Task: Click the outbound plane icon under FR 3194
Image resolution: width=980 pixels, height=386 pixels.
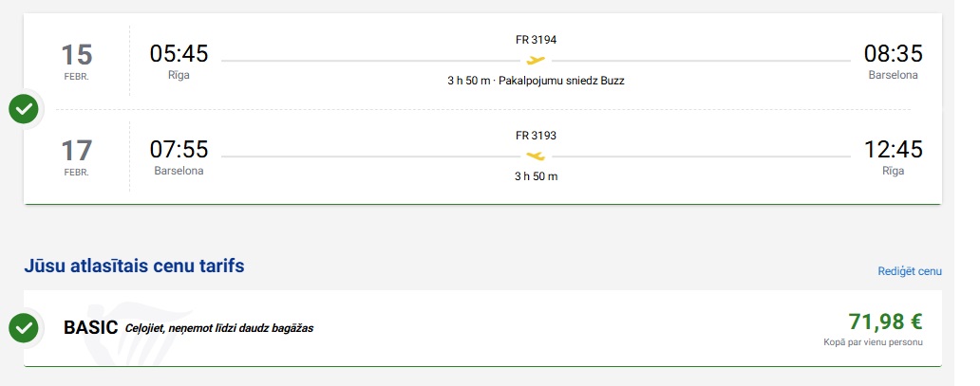Action: tap(536, 61)
